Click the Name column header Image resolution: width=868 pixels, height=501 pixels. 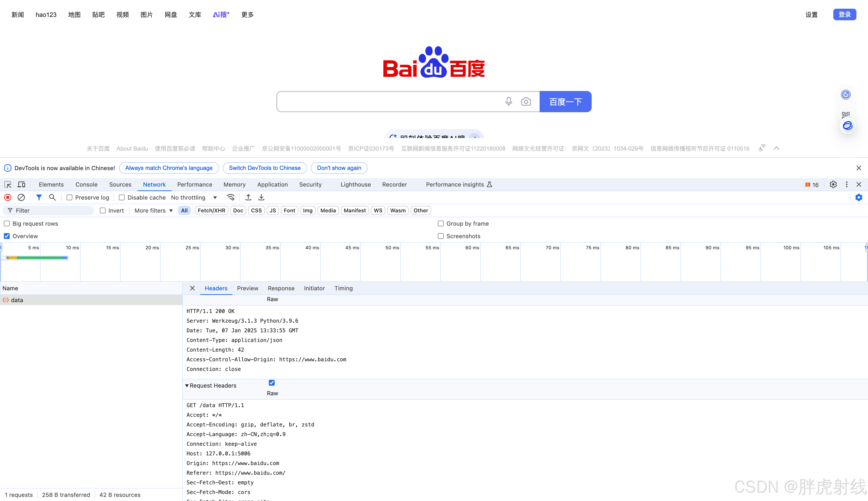(91, 288)
